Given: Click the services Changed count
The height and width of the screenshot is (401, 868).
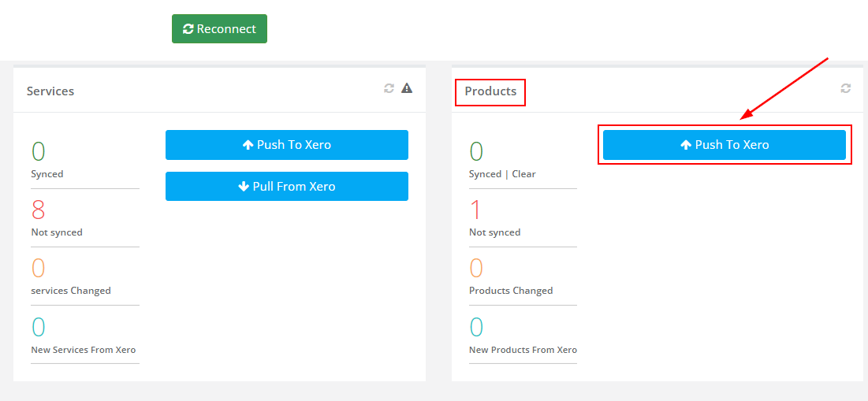Looking at the screenshot, I should point(38,268).
